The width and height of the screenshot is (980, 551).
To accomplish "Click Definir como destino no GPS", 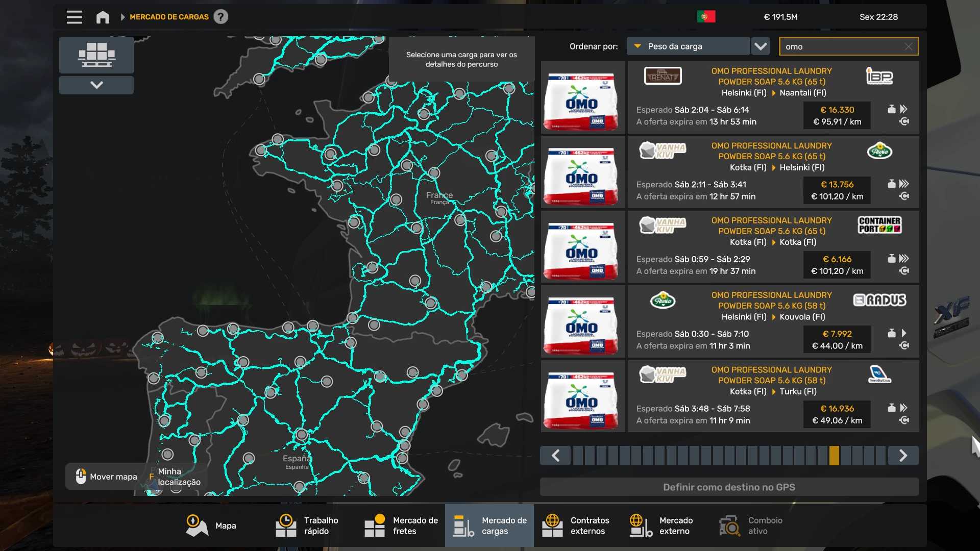I will (729, 487).
